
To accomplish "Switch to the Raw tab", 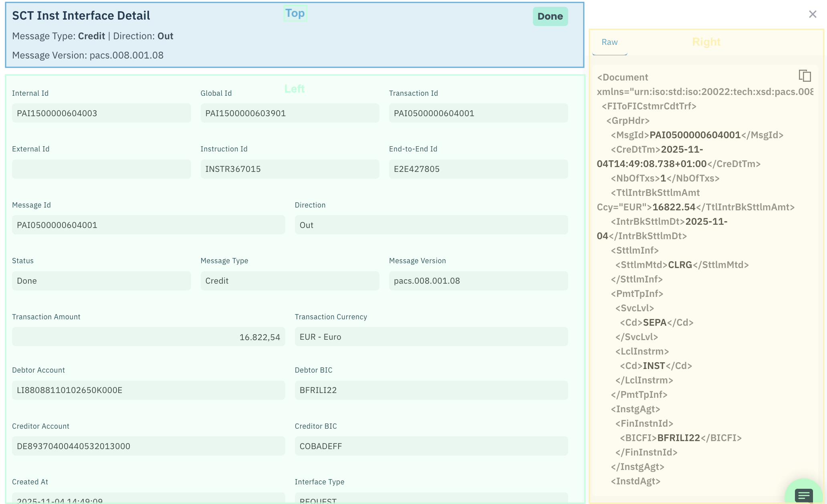I will [x=609, y=42].
